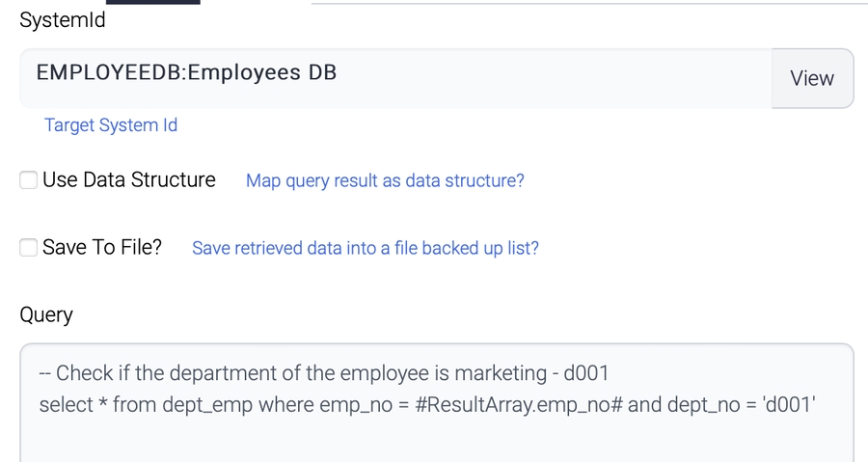
Task: Tick the Save To File? checkbox
Action: click(29, 248)
